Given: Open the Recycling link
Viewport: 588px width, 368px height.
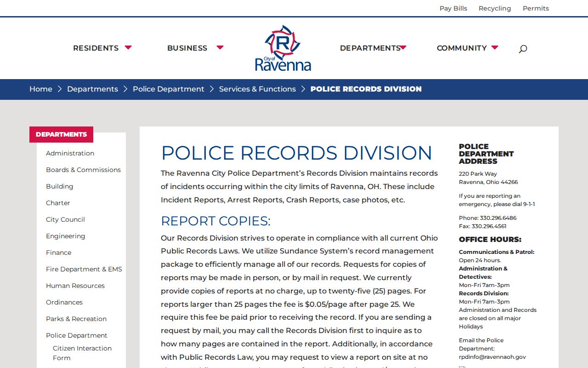Looking at the screenshot, I should tap(495, 8).
